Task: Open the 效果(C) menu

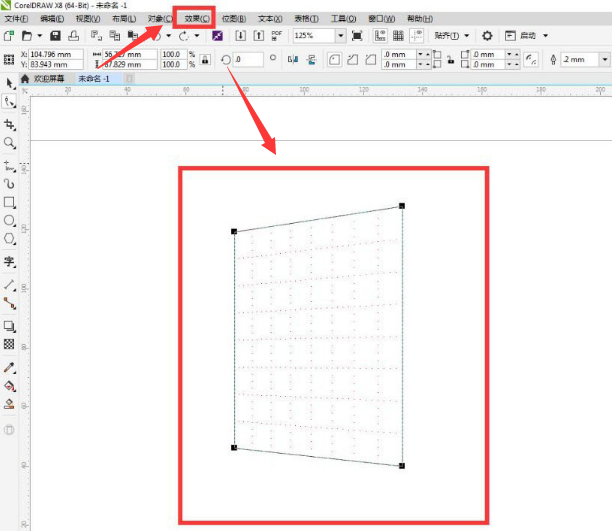Action: click(x=197, y=19)
